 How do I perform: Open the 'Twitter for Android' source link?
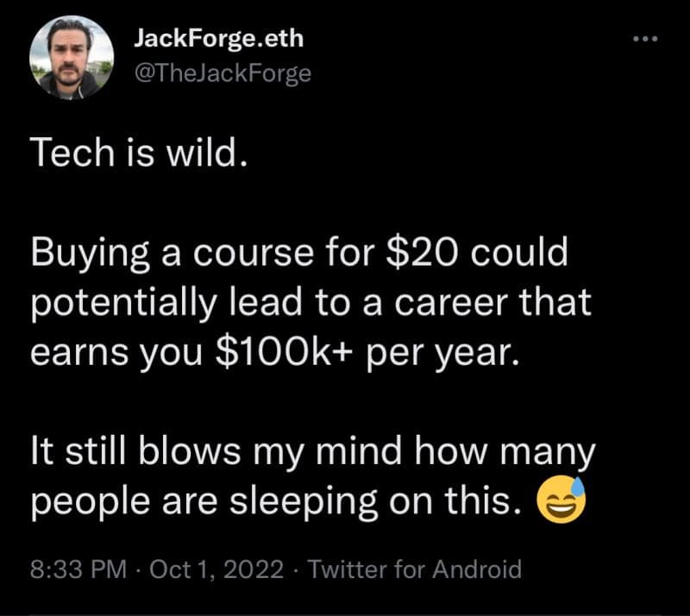[x=415, y=569]
